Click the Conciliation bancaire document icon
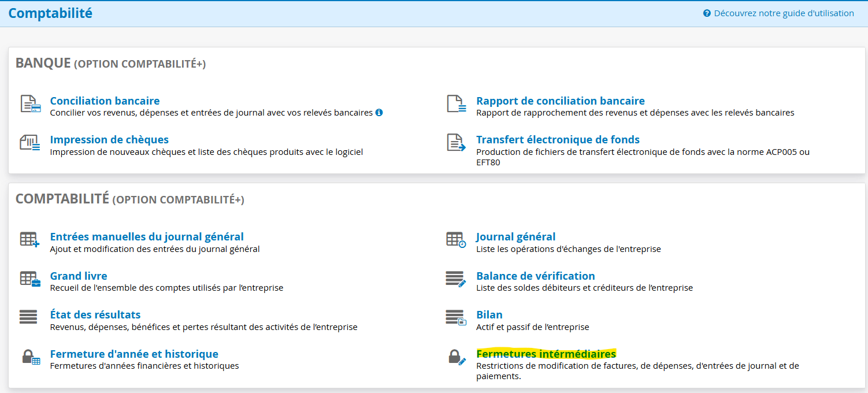Viewport: 868px width, 393px height. coord(30,104)
